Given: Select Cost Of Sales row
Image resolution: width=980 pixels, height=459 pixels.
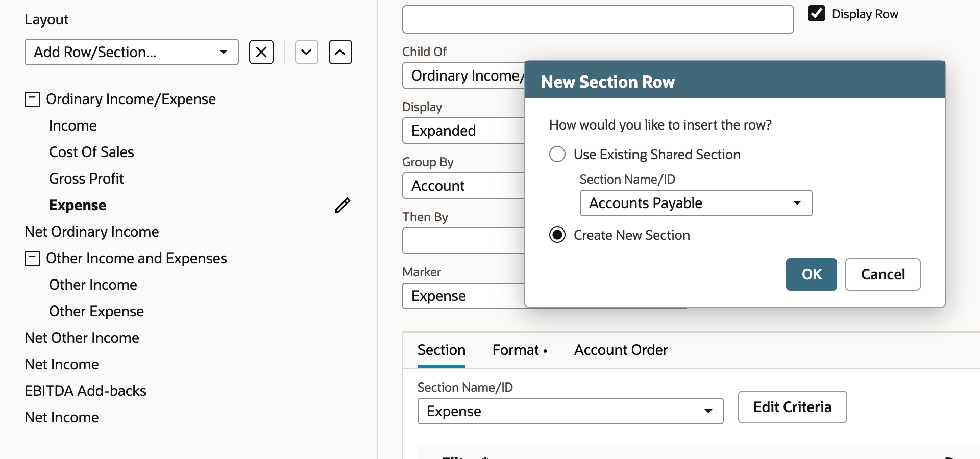Looking at the screenshot, I should point(91,152).
